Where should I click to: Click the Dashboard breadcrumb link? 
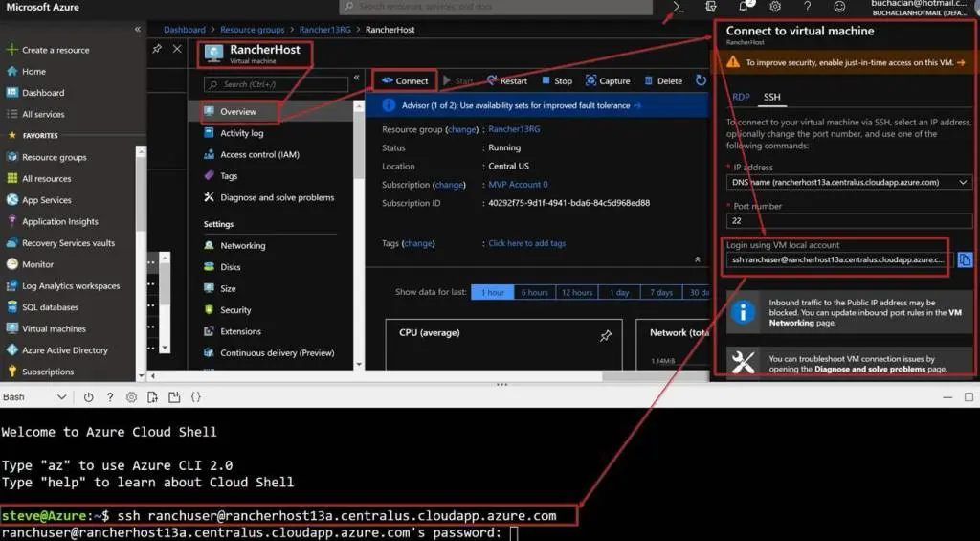pos(185,30)
